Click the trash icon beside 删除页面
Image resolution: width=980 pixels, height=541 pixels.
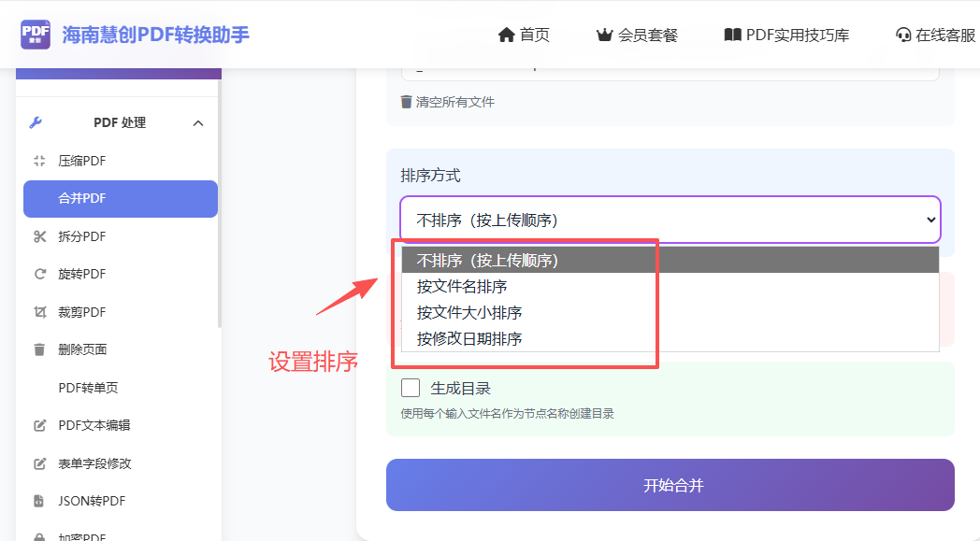(39, 349)
